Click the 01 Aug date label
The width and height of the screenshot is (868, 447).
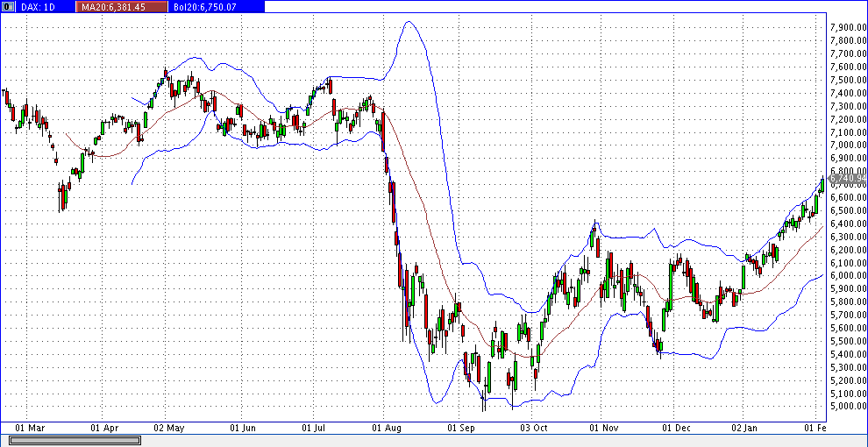[x=386, y=429]
